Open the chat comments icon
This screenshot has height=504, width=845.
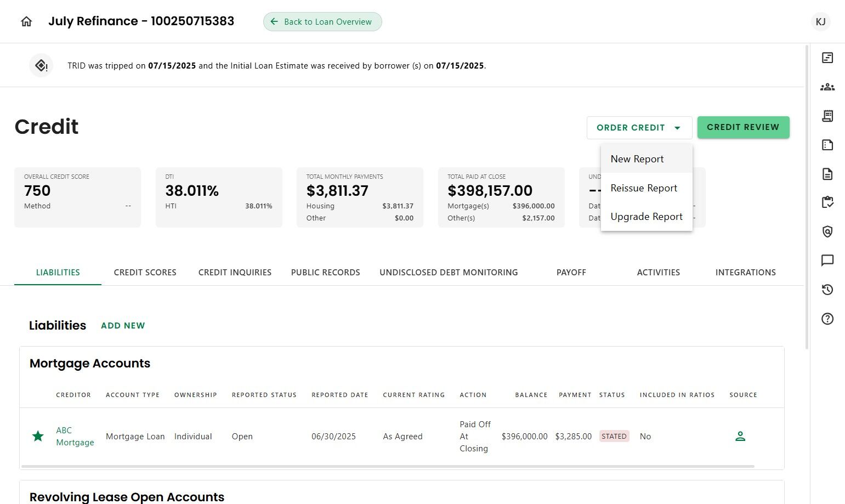(x=827, y=261)
